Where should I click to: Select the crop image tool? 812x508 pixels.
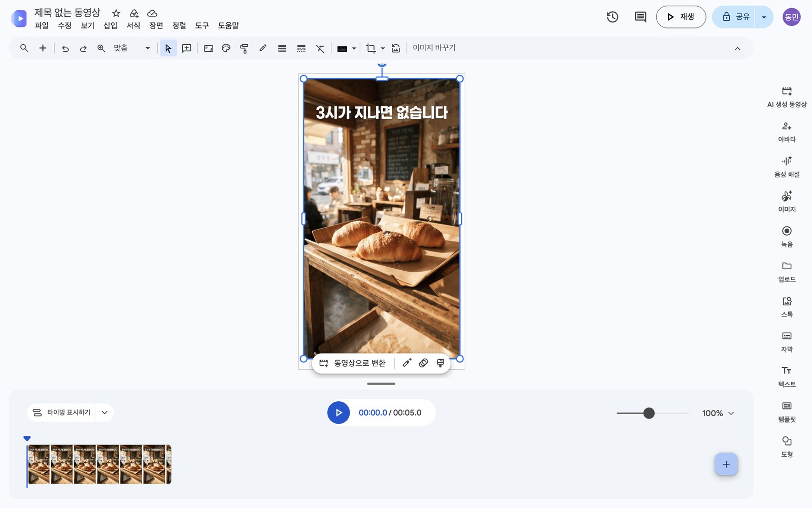(x=371, y=48)
